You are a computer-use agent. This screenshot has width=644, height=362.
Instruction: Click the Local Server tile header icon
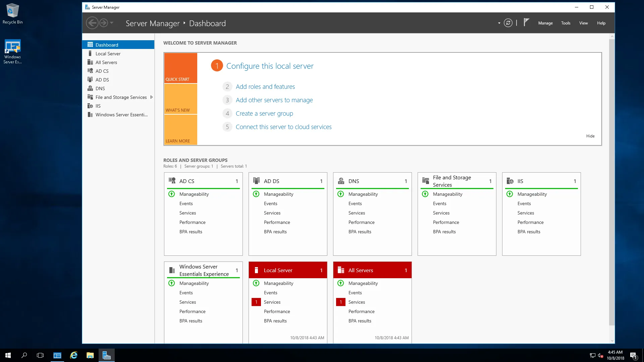pyautogui.click(x=257, y=270)
